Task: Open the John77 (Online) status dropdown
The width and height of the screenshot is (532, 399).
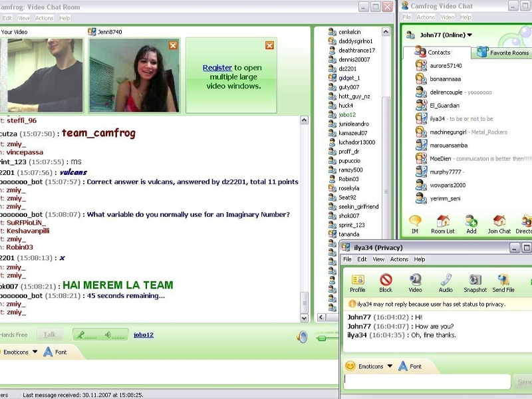Action: point(469,35)
